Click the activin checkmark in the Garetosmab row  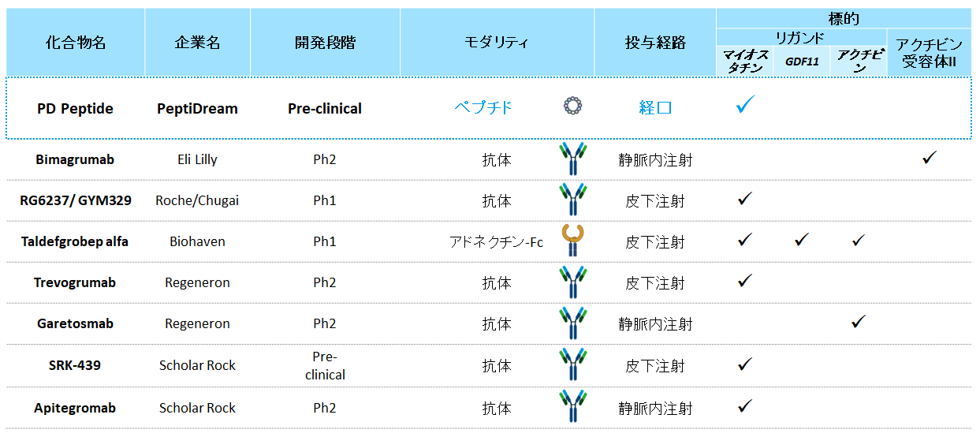coord(859,321)
